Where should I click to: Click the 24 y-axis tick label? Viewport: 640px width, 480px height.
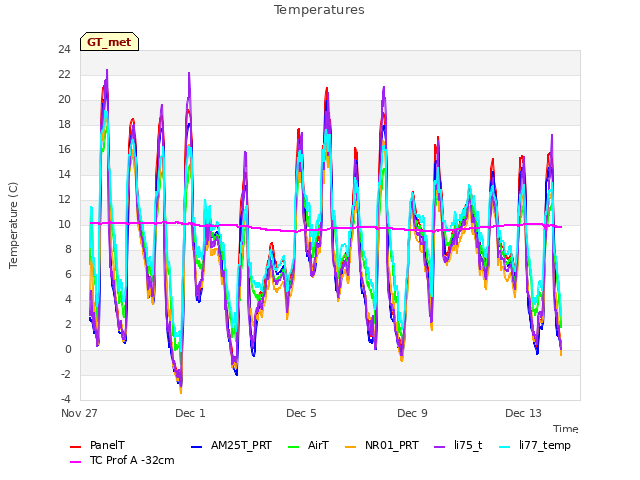pos(64,49)
